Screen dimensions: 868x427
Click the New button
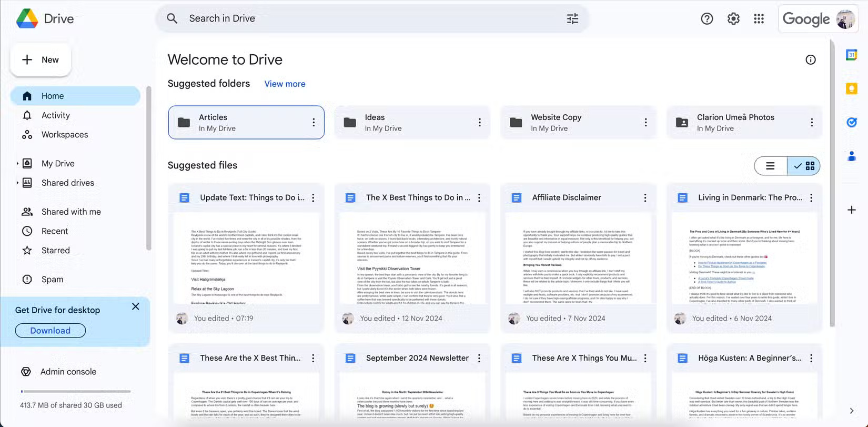(x=41, y=60)
